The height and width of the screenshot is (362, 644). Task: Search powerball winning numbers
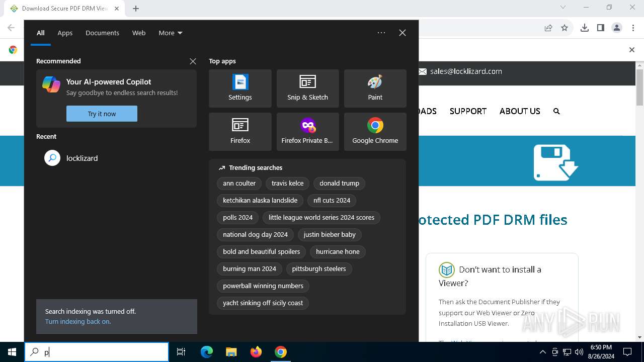[x=263, y=286]
